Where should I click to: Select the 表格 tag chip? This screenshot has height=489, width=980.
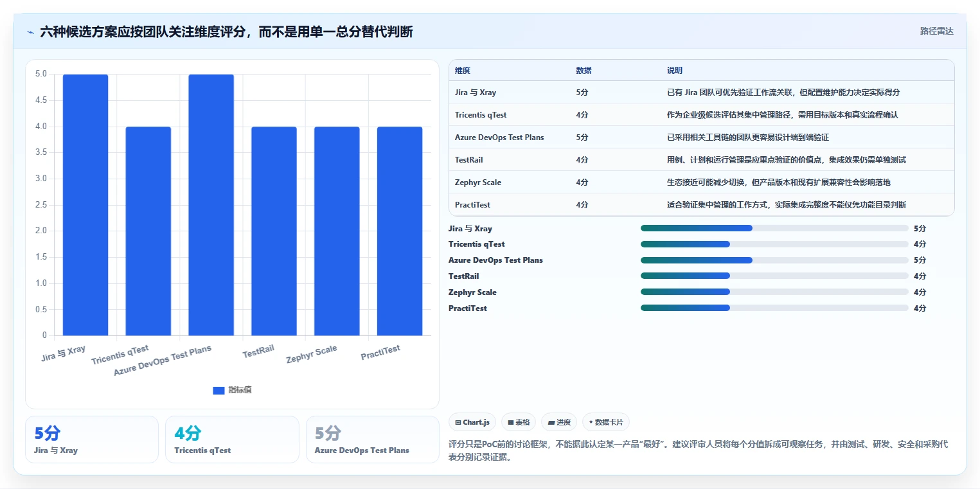[519, 422]
